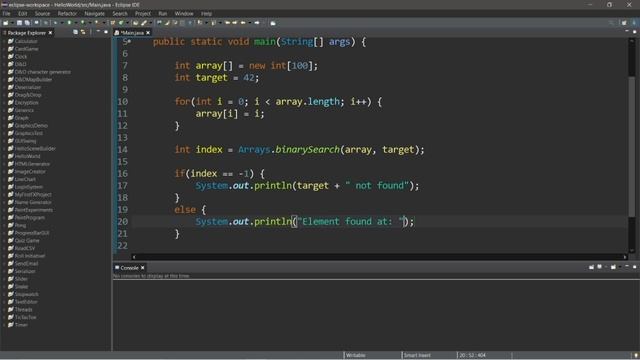This screenshot has width=640, height=360.
Task: Open the dropdown next to New icon
Action: pos(12,23)
